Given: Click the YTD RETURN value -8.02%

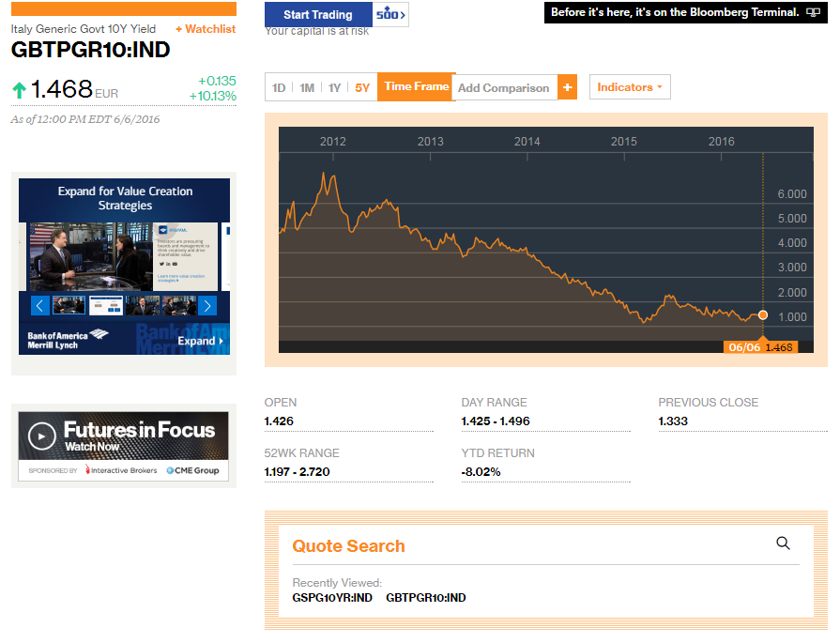Looking at the screenshot, I should click(481, 471).
